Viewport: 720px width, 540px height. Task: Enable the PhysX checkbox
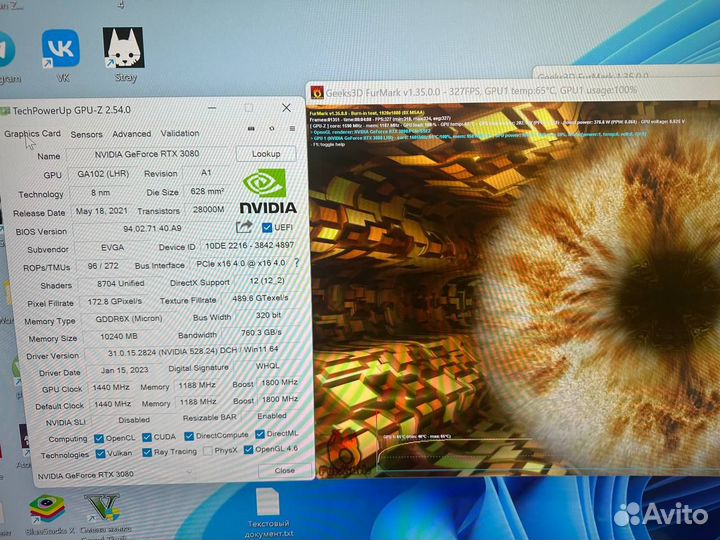pyautogui.click(x=208, y=451)
